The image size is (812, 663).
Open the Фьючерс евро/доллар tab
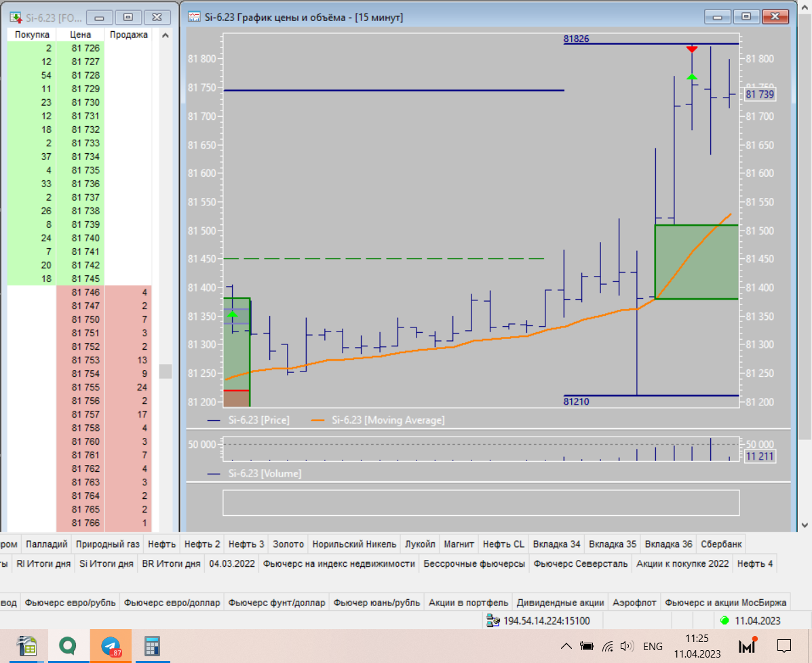(x=172, y=603)
